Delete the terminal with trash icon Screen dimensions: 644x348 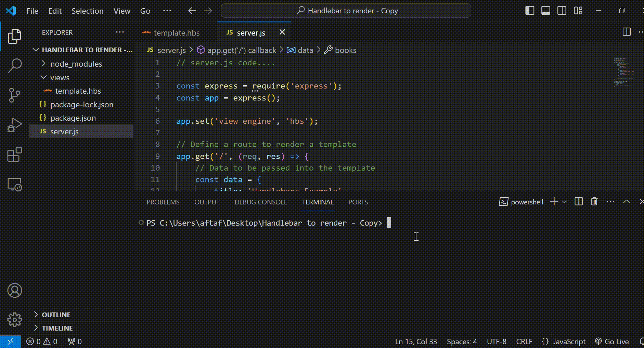(594, 202)
